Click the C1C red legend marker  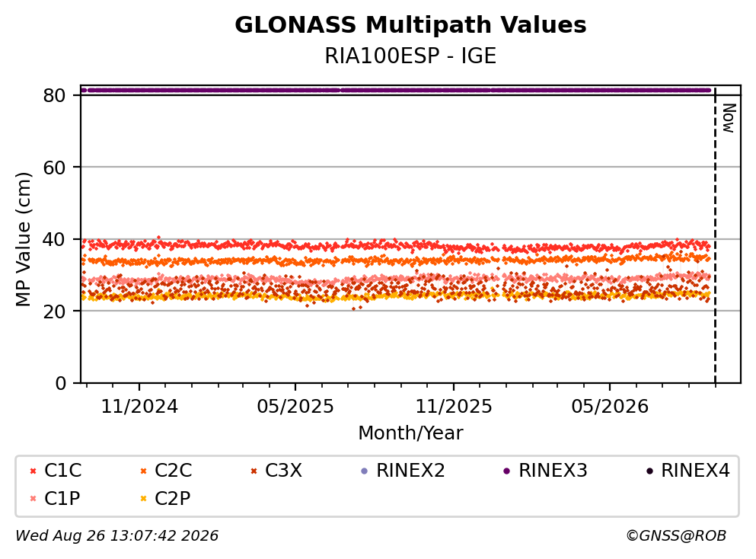(x=33, y=471)
